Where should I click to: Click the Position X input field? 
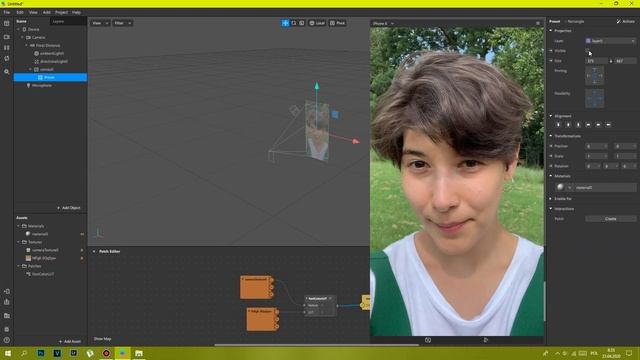(x=596, y=146)
